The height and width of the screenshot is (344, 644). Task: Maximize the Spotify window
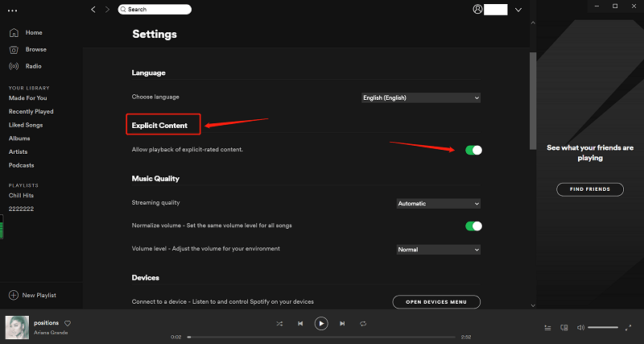pos(615,6)
